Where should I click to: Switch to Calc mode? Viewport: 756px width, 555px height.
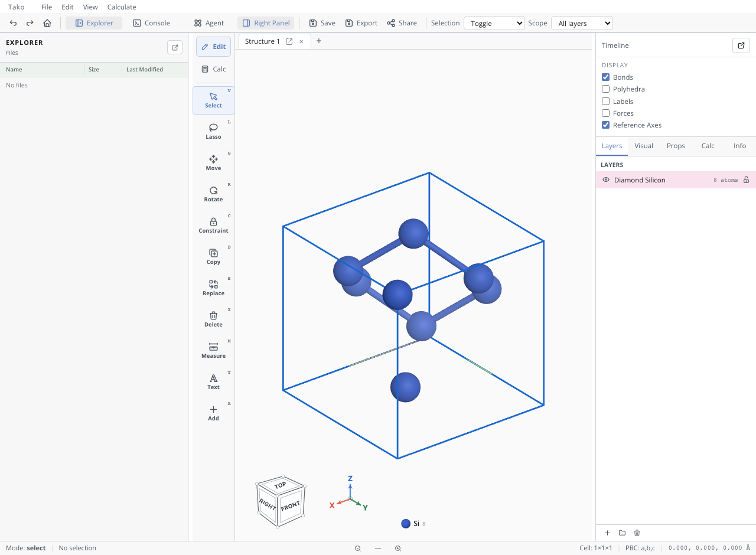pos(213,69)
